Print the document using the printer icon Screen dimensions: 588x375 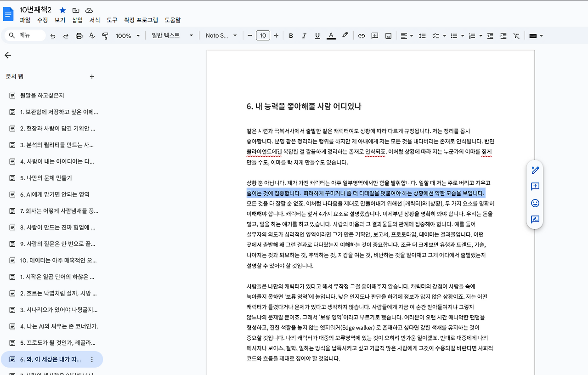[x=79, y=36]
